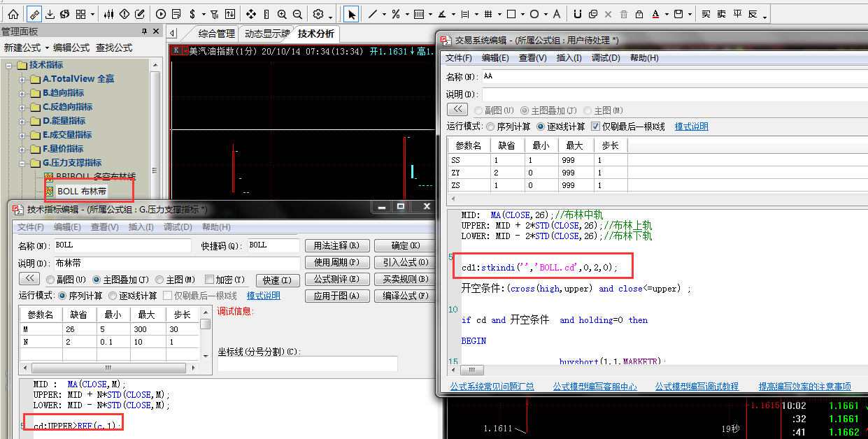Enable the 加密 checkbox in indicator editor

point(209,280)
